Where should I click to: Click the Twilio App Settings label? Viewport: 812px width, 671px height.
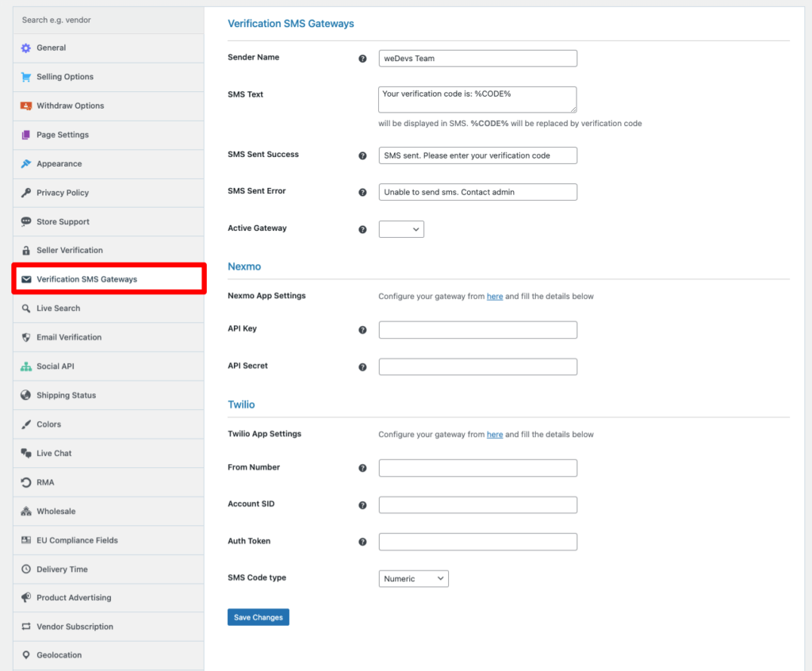(x=265, y=434)
